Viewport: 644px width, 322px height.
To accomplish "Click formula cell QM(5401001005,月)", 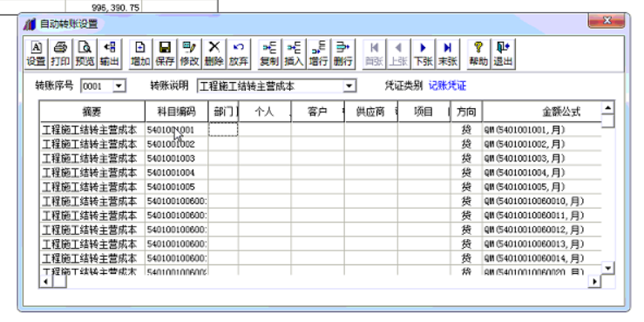I will click(x=542, y=187).
